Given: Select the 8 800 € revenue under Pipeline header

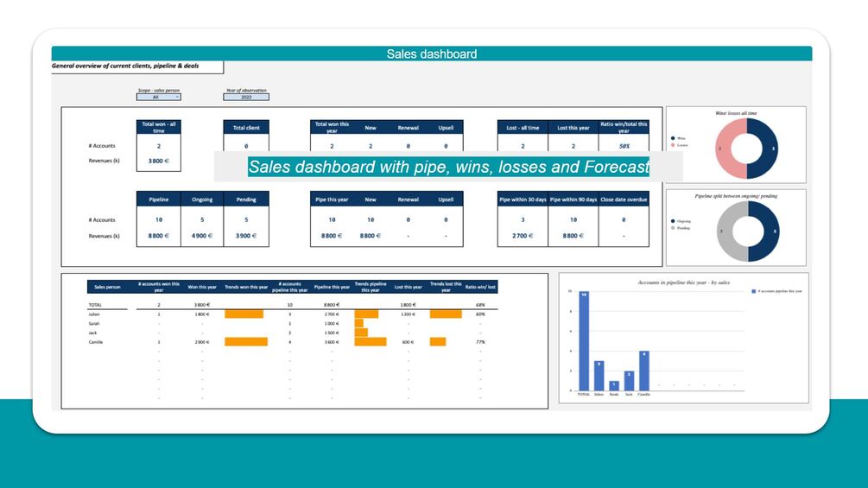Looking at the screenshot, I should point(158,236).
